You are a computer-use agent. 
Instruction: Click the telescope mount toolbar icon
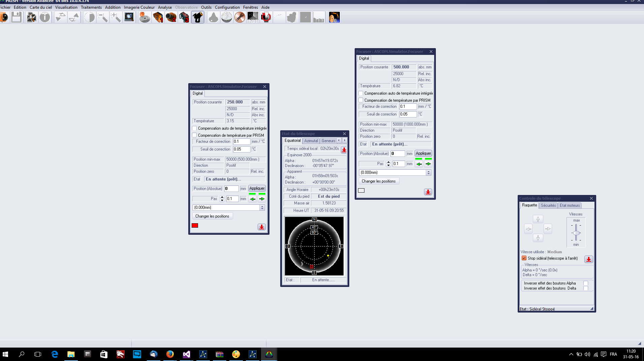click(x=198, y=17)
